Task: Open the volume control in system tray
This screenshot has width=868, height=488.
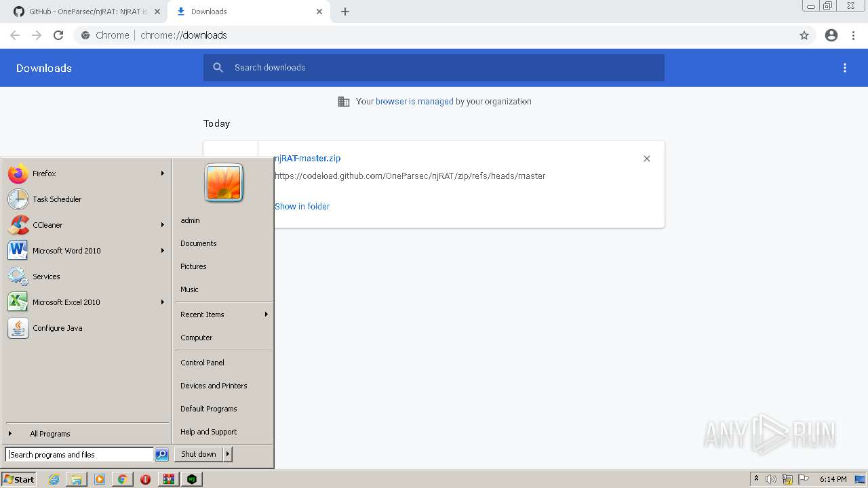Action: coord(771,479)
